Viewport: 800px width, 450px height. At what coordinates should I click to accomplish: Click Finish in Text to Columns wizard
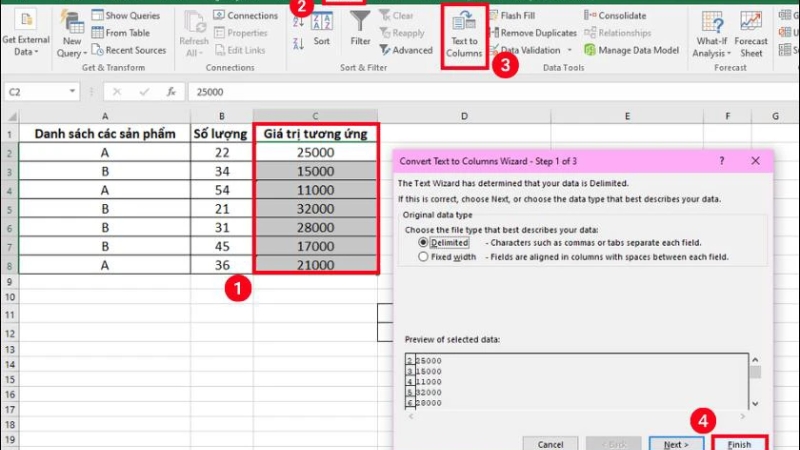click(739, 443)
